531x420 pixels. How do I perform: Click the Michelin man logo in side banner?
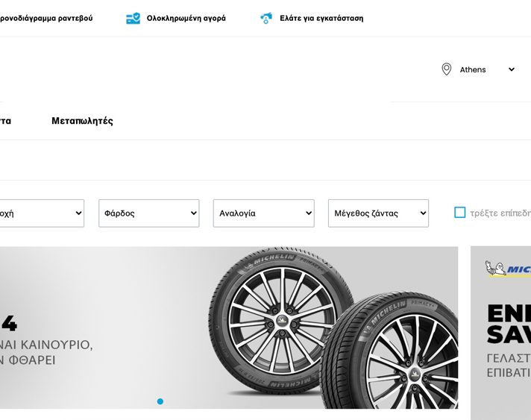click(495, 268)
